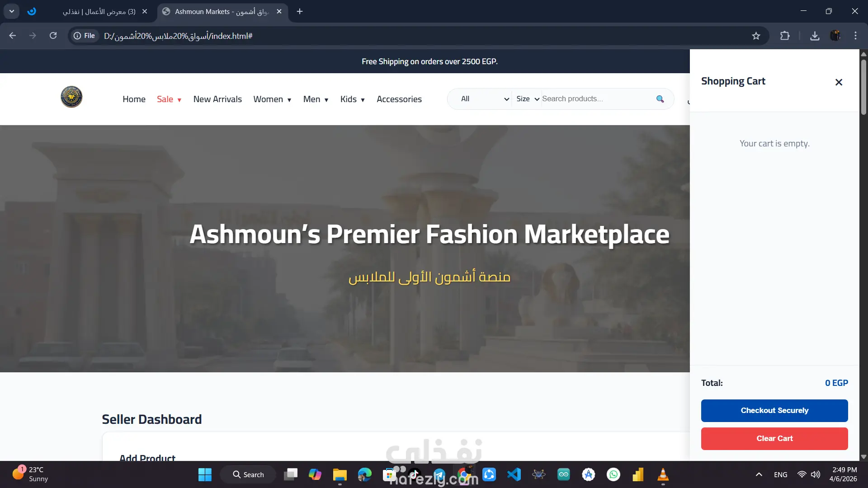This screenshot has height=488, width=868.
Task: Switch to the first browser tab
Action: pos(99,11)
